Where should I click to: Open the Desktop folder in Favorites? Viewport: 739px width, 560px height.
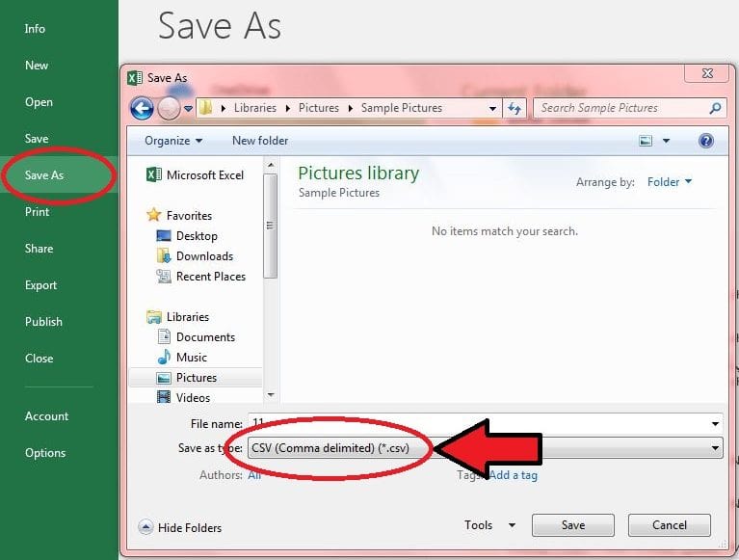tap(197, 236)
